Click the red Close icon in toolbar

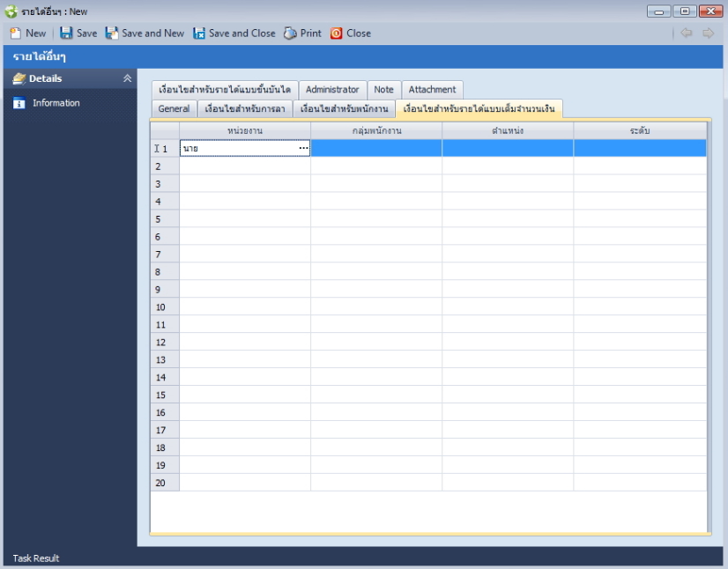336,33
